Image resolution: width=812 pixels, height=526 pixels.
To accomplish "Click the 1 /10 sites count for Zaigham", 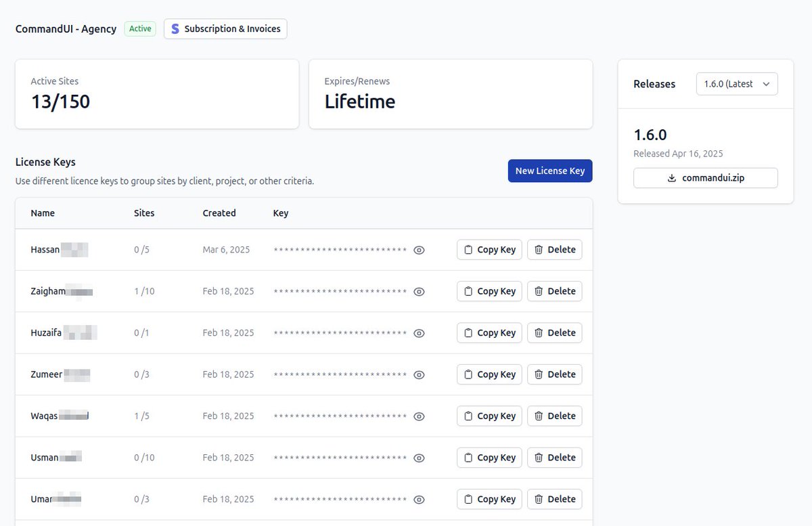I will [x=144, y=291].
